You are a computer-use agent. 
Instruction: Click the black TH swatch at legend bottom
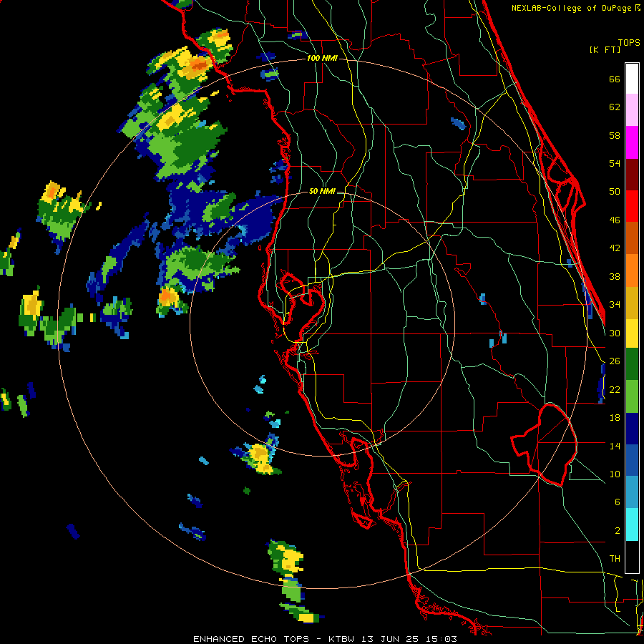(632, 557)
